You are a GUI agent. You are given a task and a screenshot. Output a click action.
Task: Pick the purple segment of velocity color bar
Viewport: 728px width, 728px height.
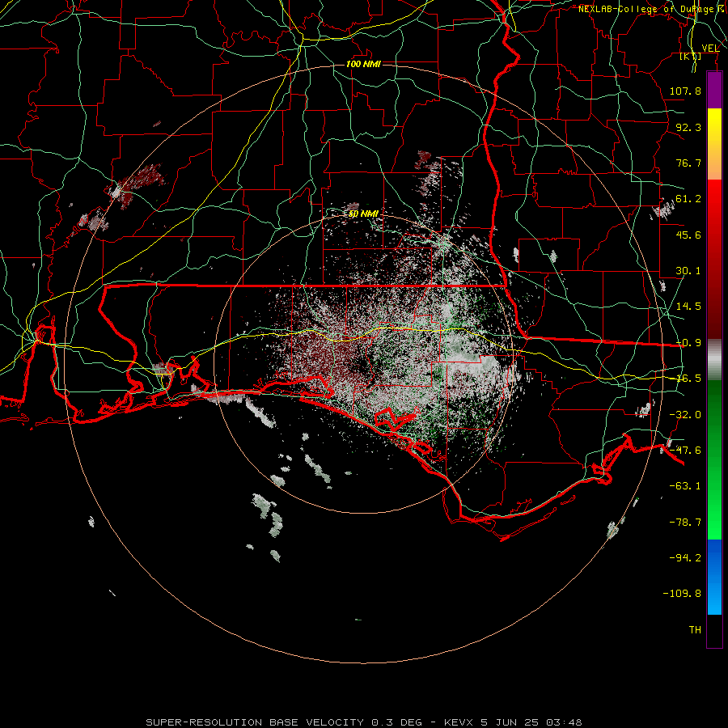(x=714, y=91)
